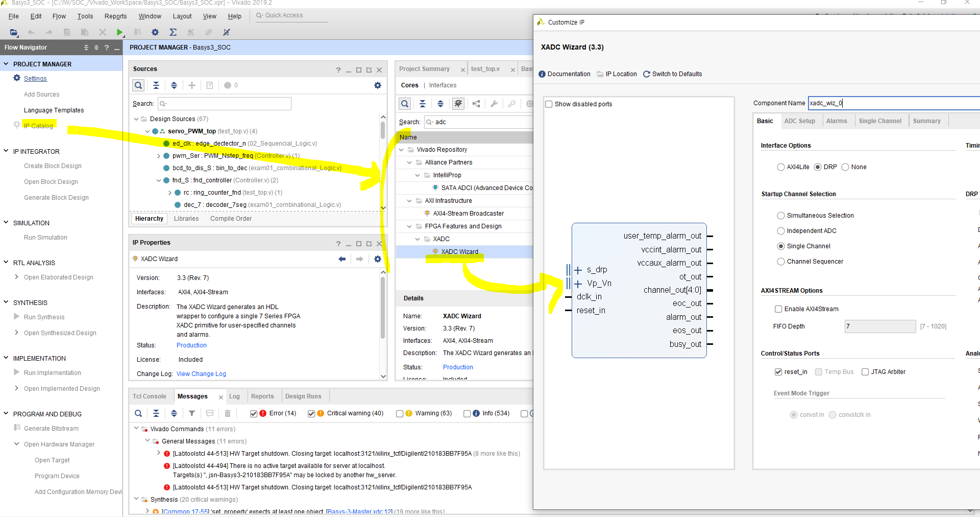Viewport: 980px width, 517px height.
Task: Open View Change Log link
Action: (x=201, y=374)
